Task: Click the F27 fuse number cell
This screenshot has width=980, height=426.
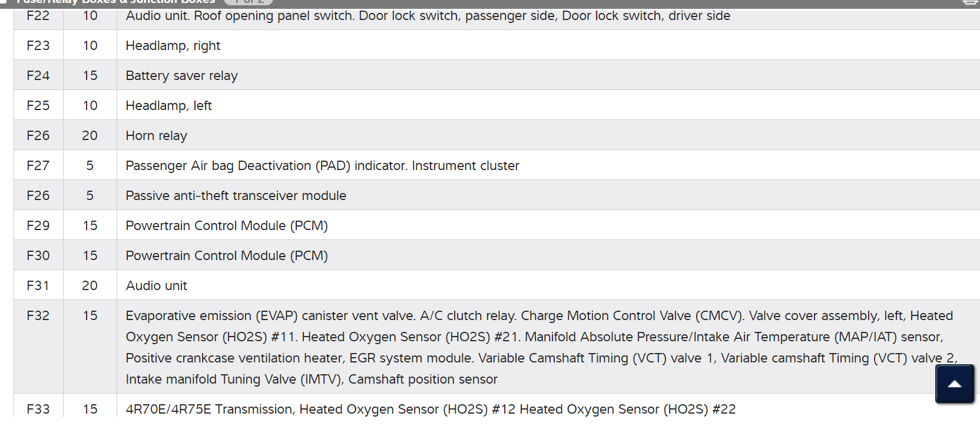Action: click(x=38, y=165)
